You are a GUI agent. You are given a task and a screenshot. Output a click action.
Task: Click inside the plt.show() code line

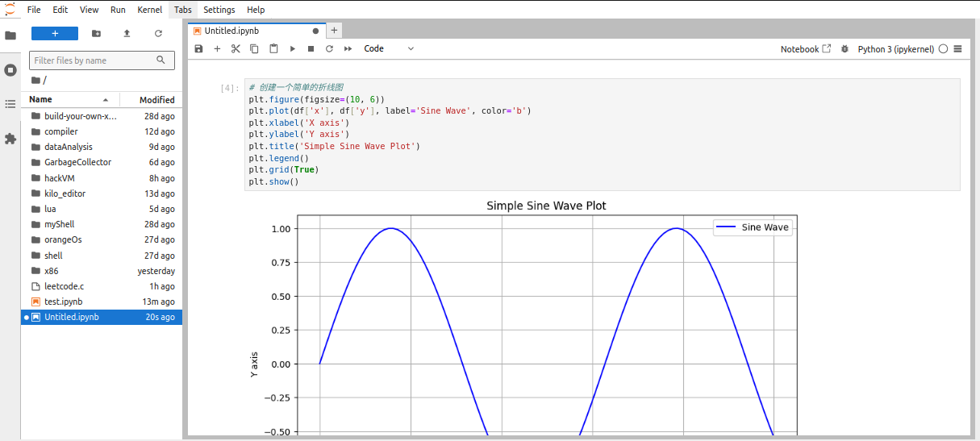[273, 181]
